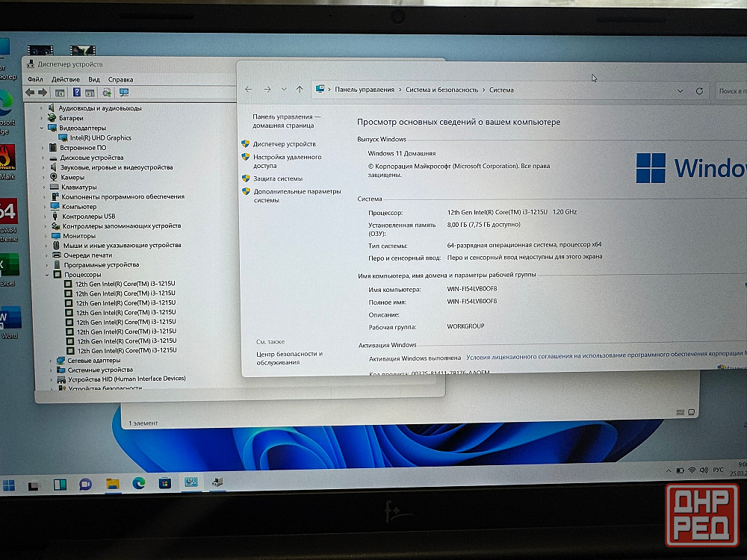This screenshot has width=747, height=560.
Task: Expand the Батареи device category
Action: click(x=43, y=118)
